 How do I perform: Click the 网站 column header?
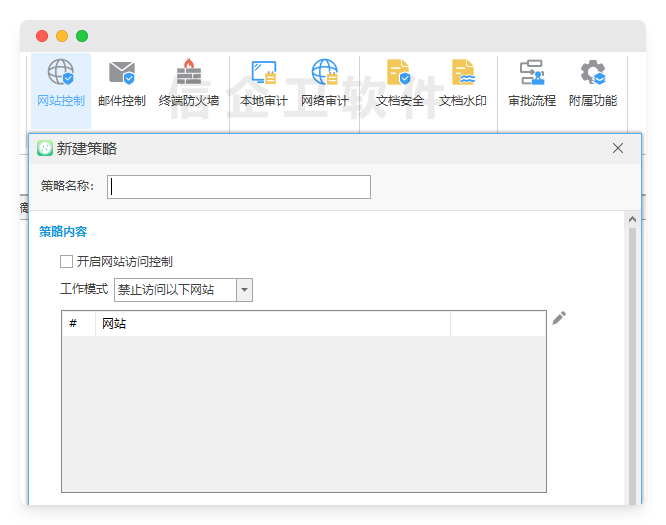point(272,324)
